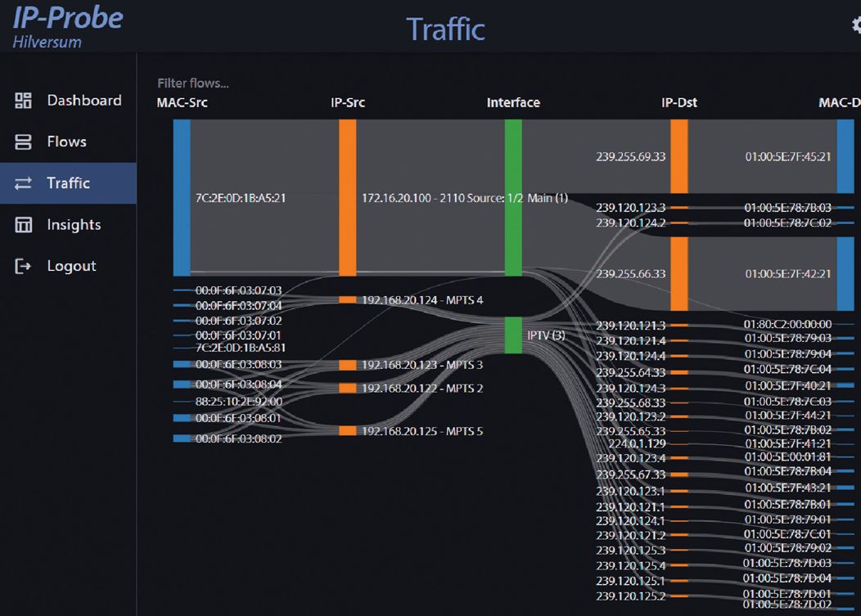
Task: Focus the Filter flows input field
Action: [x=193, y=83]
